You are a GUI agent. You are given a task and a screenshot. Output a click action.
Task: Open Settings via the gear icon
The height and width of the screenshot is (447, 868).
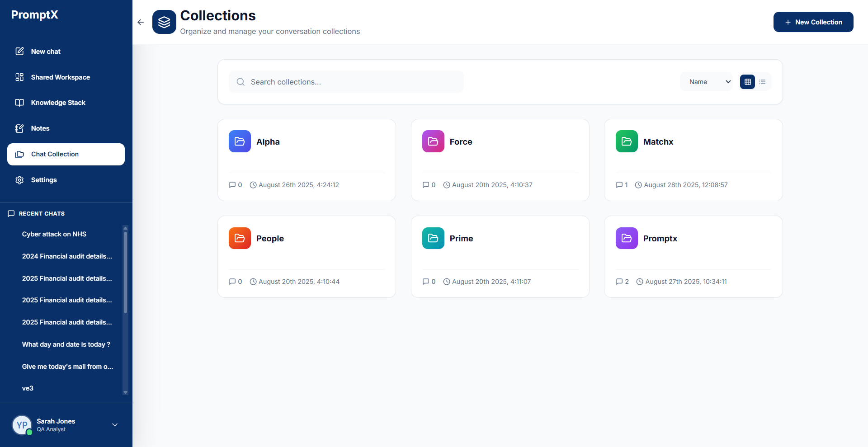(x=19, y=180)
